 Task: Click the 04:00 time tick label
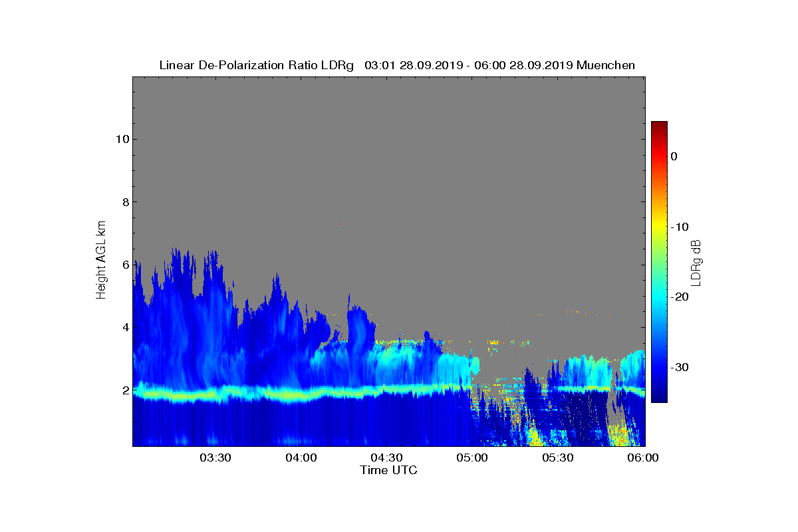pyautogui.click(x=301, y=458)
